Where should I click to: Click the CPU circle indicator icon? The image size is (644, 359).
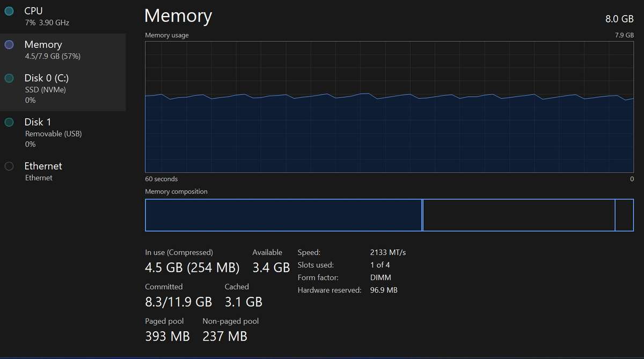tap(9, 11)
